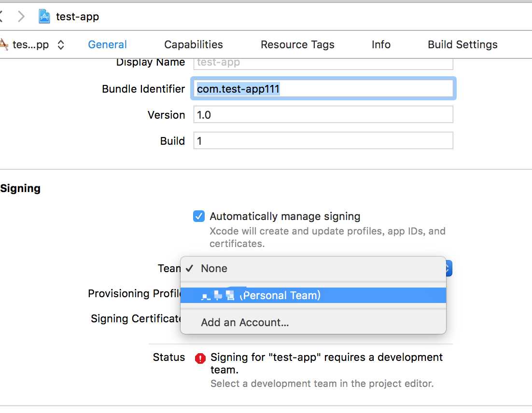Open the Capabilities tab
The width and height of the screenshot is (532, 413).
194,44
